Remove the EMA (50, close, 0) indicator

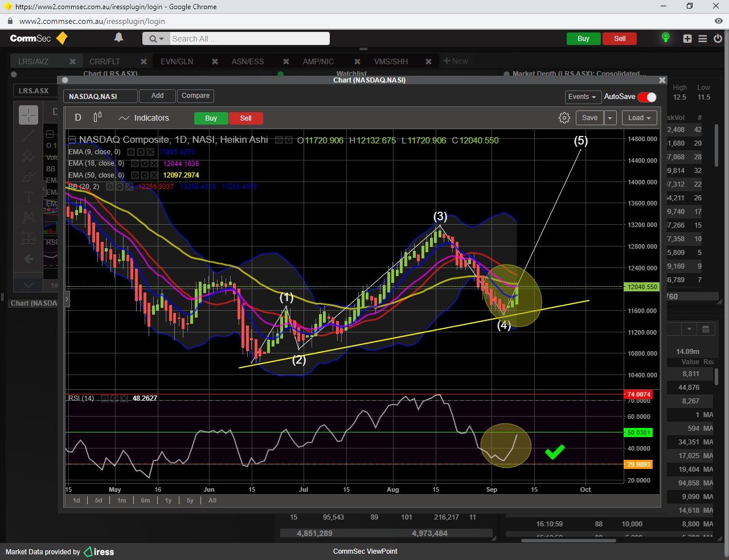pyautogui.click(x=154, y=175)
